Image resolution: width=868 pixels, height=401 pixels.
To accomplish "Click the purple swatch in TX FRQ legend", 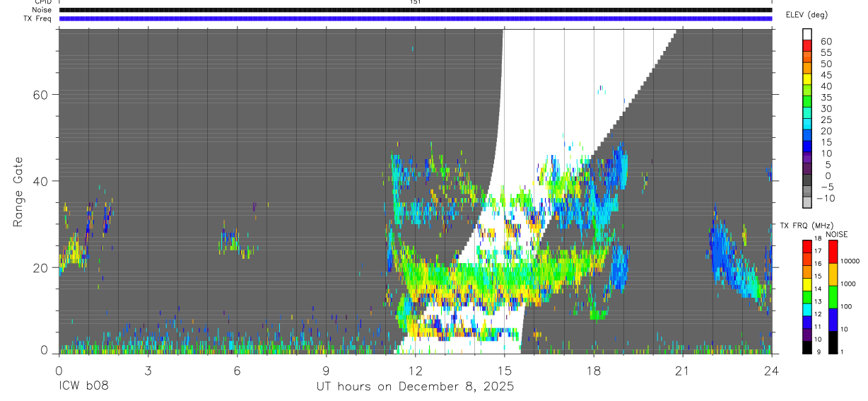I will pyautogui.click(x=807, y=335).
